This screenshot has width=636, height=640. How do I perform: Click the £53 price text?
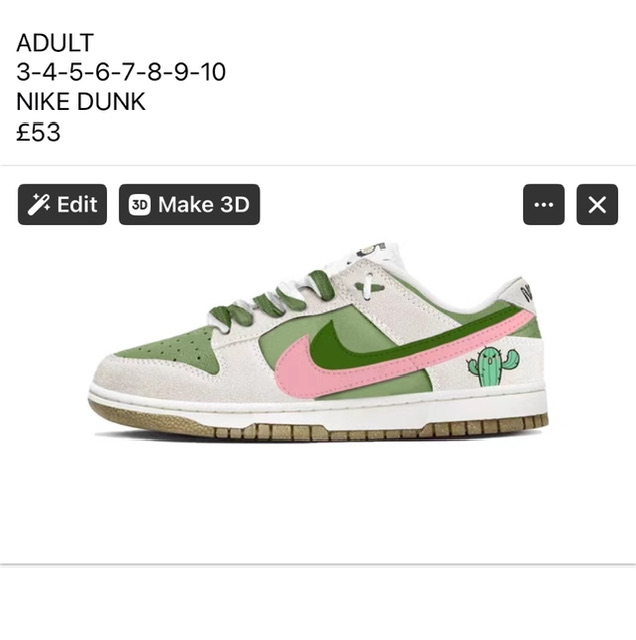[38, 132]
